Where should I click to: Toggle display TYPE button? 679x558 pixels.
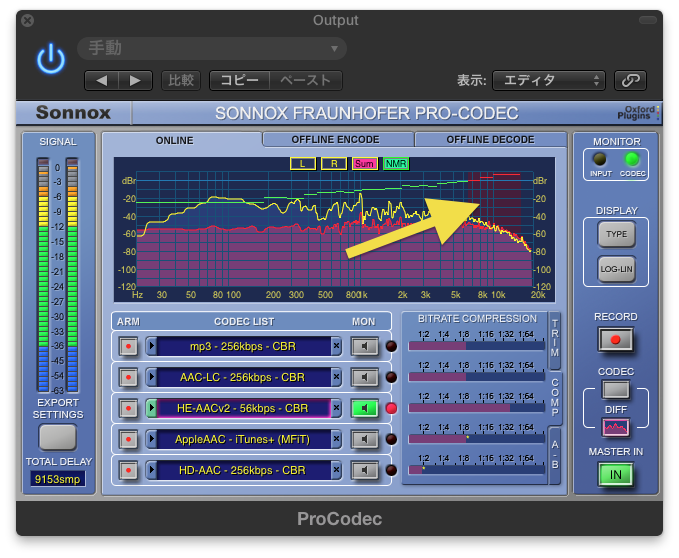(x=616, y=234)
